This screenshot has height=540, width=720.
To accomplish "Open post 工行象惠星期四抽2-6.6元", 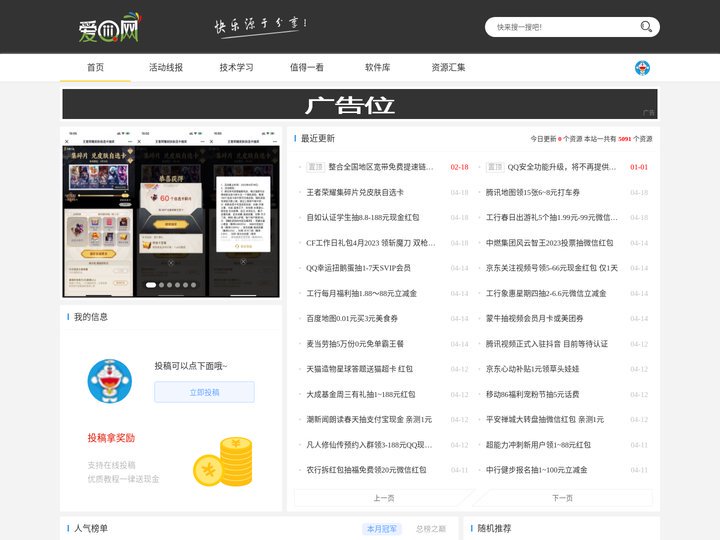I will tap(546, 293).
